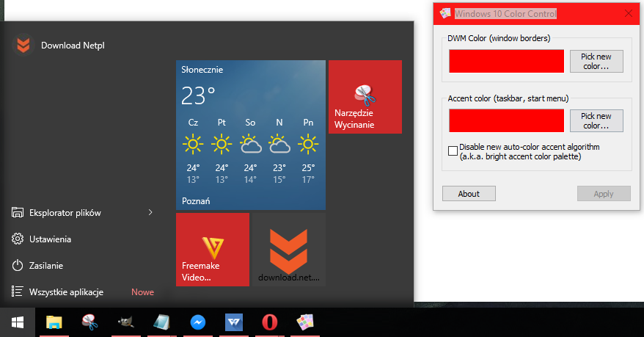This screenshot has width=644, height=337.
Task: Click the Windows Start button
Action: [x=18, y=322]
